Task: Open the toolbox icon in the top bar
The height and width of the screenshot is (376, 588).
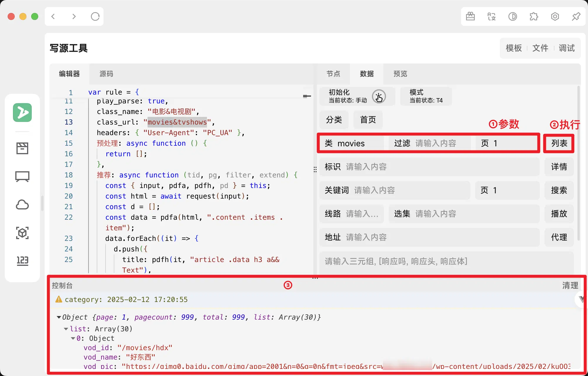Action: [470, 16]
